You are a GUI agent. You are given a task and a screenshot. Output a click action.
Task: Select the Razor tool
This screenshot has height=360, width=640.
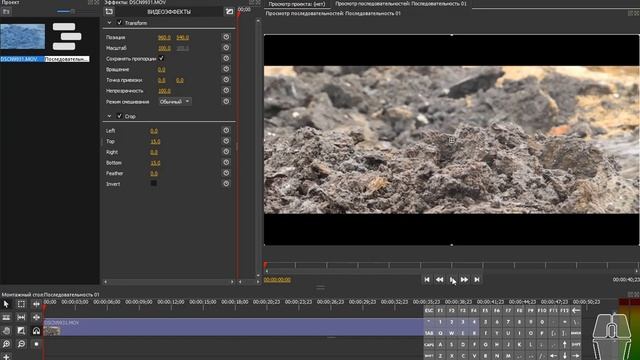click(x=6, y=318)
